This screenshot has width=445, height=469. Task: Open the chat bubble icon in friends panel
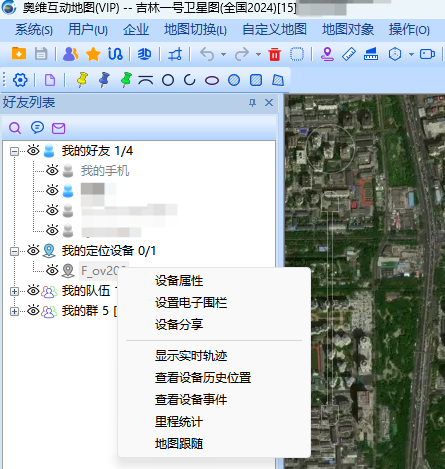(x=37, y=127)
